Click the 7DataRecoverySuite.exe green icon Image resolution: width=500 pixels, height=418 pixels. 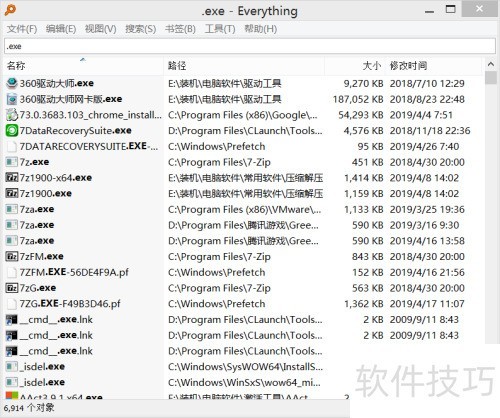point(12,130)
